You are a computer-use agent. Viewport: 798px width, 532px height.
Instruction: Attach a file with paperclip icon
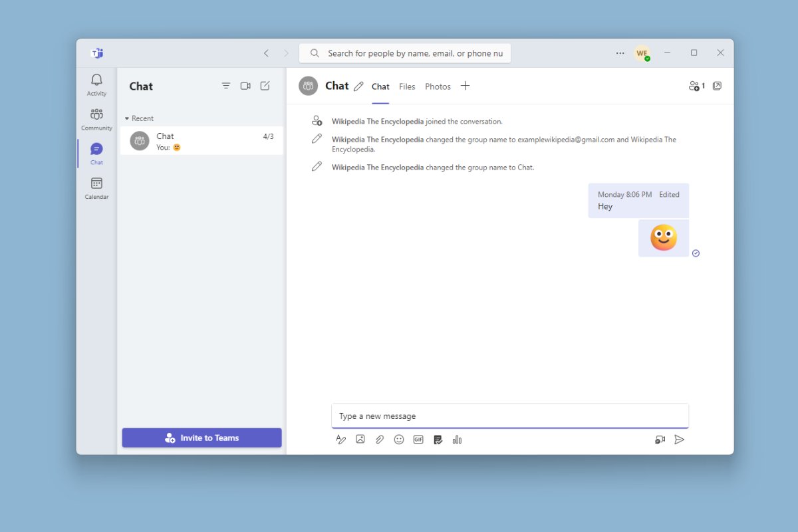(x=379, y=440)
